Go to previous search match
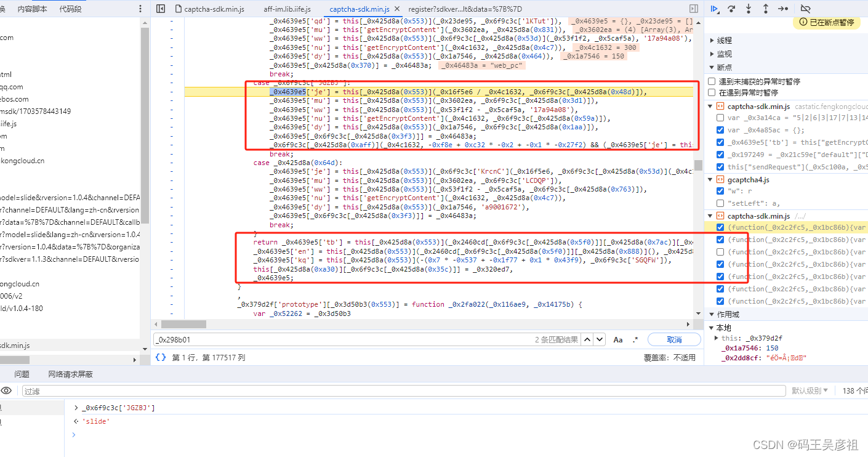 (x=587, y=339)
